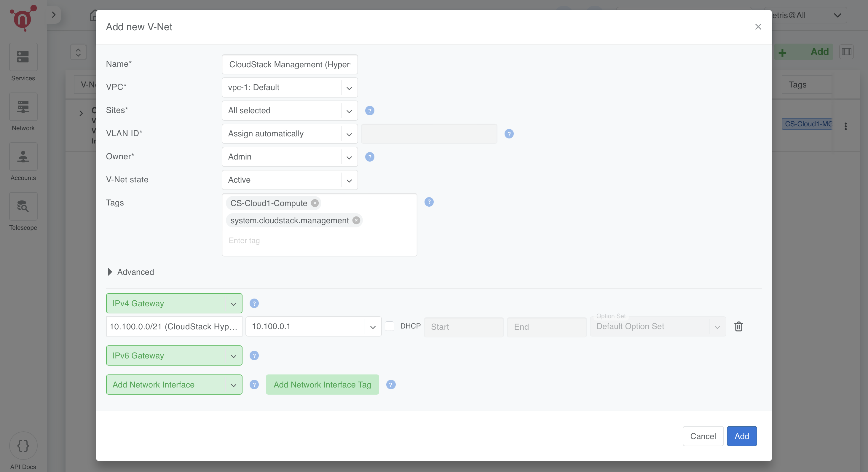Cancel the V-Net creation
This screenshot has height=472, width=868.
coord(703,436)
